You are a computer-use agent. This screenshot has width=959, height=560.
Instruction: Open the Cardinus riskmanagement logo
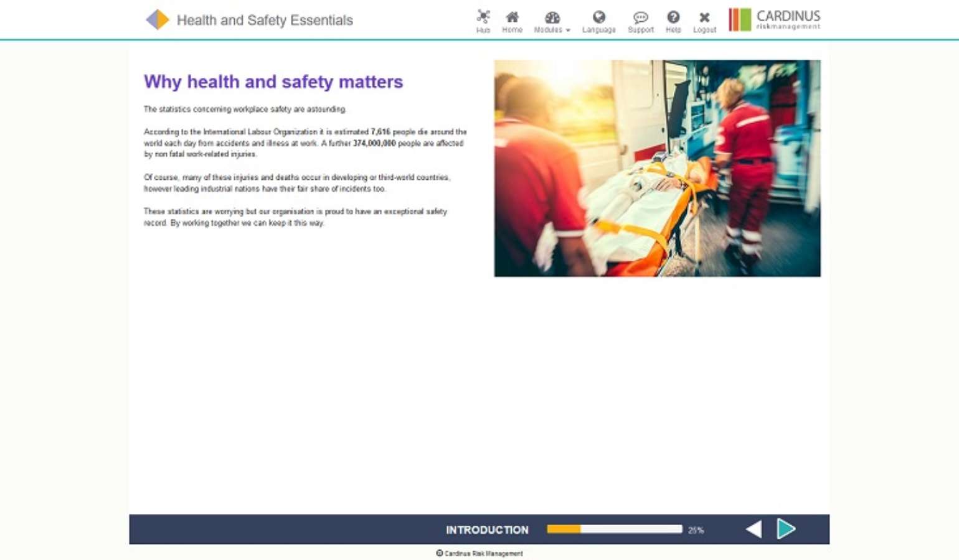pos(774,19)
